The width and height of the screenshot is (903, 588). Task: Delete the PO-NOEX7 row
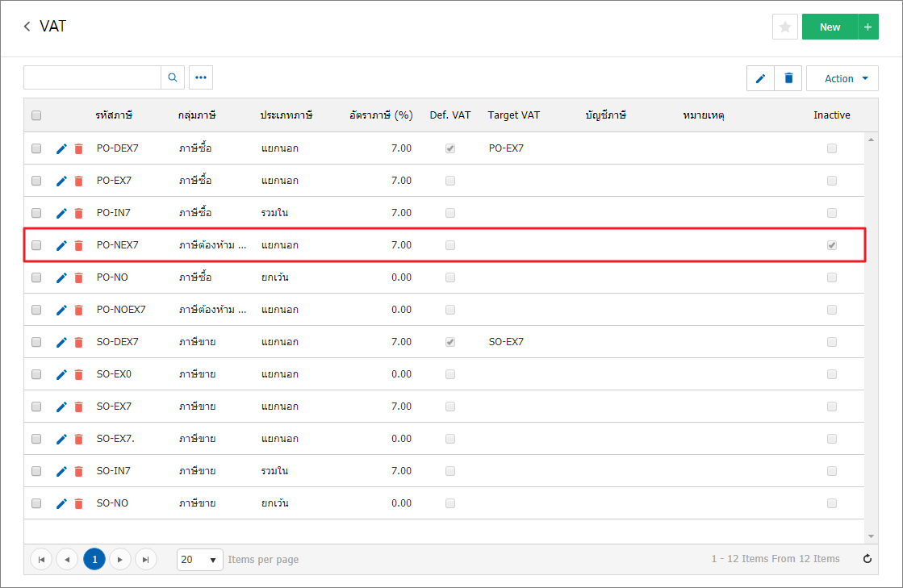[x=79, y=310]
